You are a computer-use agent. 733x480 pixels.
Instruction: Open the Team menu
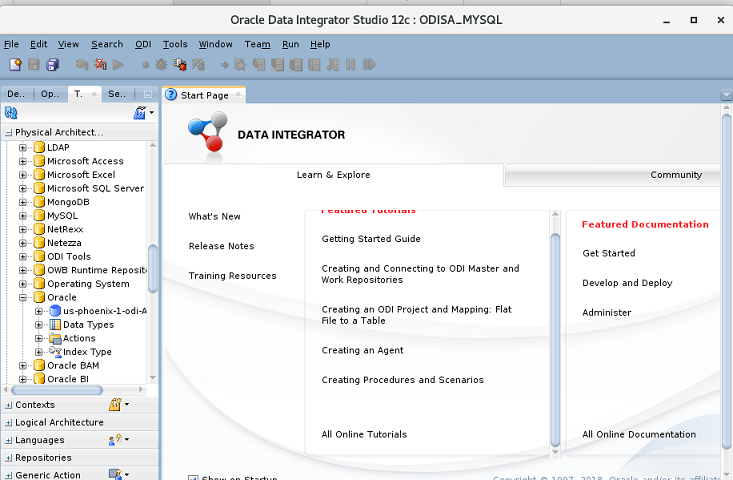tap(257, 44)
